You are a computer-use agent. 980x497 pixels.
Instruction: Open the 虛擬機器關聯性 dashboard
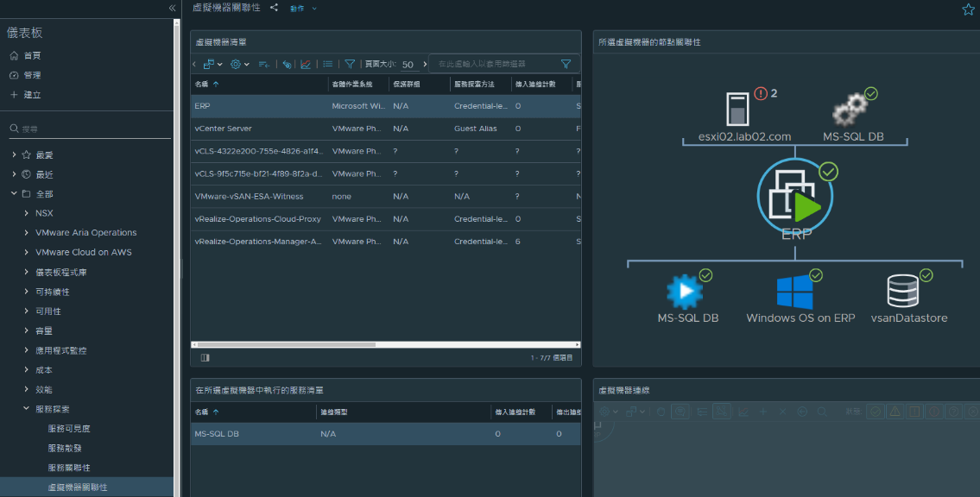click(78, 487)
